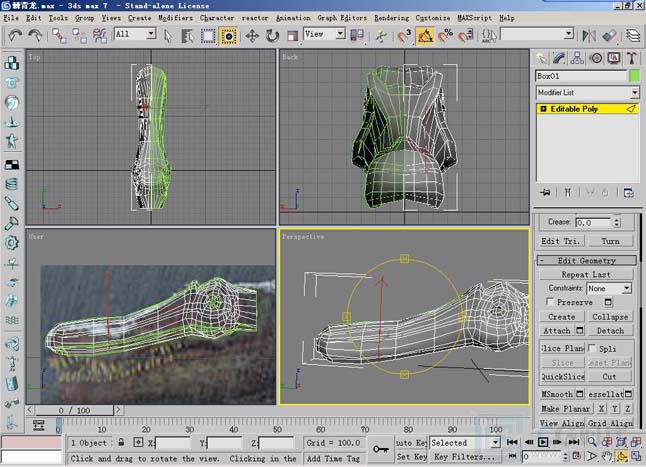Click the Selection Lock toggle padlock
Image resolution: width=646 pixels, height=467 pixels.
[x=121, y=442]
